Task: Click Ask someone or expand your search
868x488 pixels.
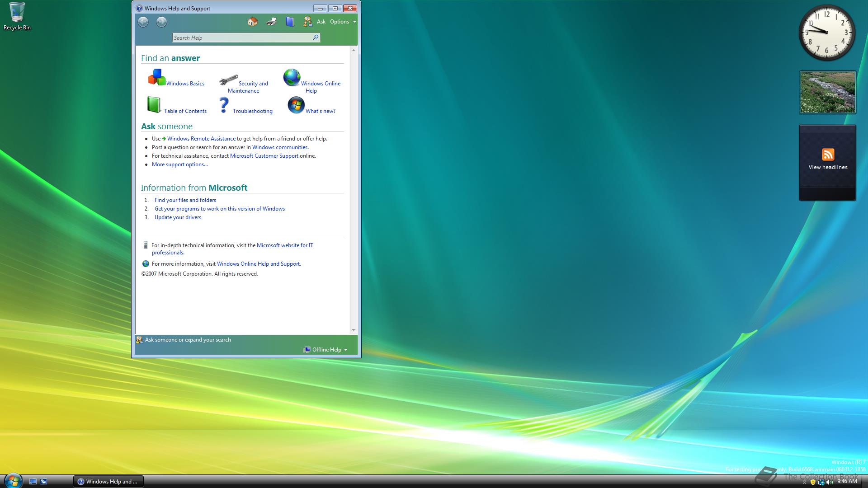Action: tap(188, 340)
